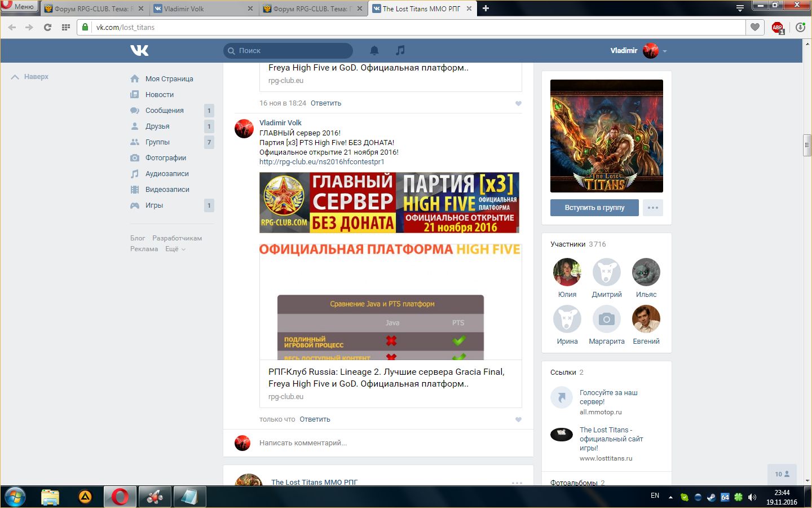Screen dimensions: 812x508
Task: Open the Steam tray icon
Action: (712, 497)
